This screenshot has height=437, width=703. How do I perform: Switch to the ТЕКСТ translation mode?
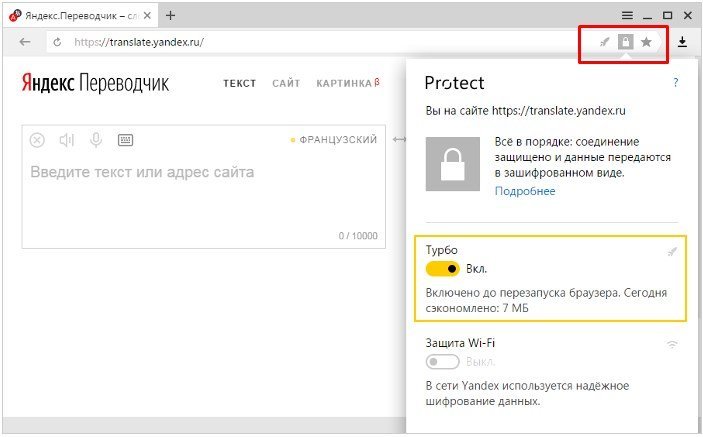click(x=239, y=83)
